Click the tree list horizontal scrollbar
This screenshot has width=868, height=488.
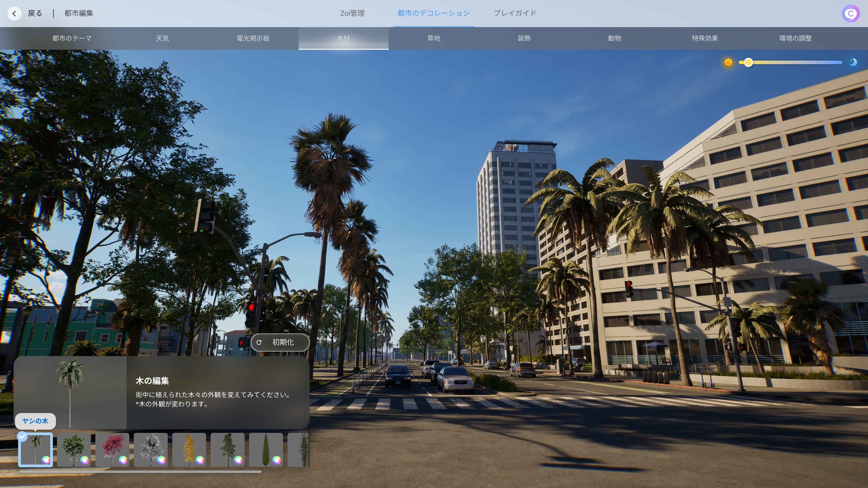pos(140,472)
